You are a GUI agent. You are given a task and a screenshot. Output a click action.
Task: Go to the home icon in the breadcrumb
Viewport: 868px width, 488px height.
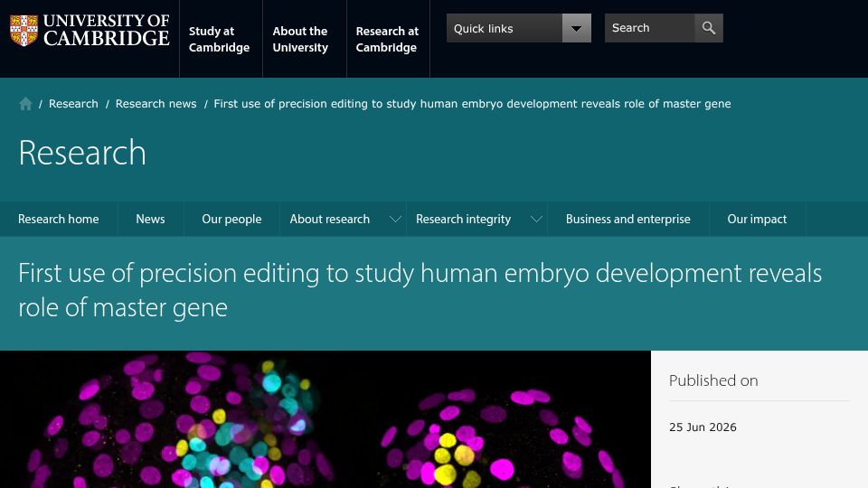click(x=25, y=104)
